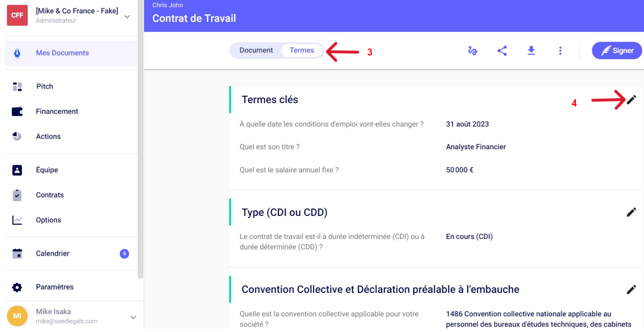Edit the Termes clés section

point(631,100)
